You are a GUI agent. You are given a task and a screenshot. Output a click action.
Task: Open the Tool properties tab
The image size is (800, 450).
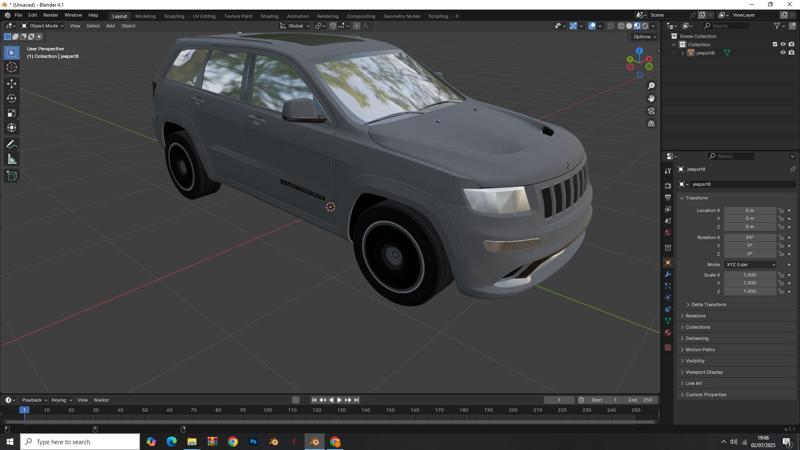tap(668, 171)
